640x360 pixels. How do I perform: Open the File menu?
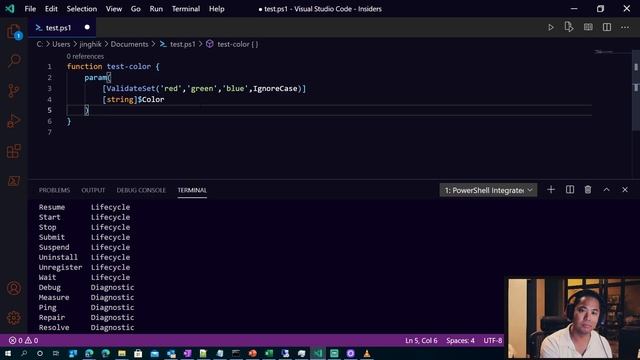[x=30, y=9]
